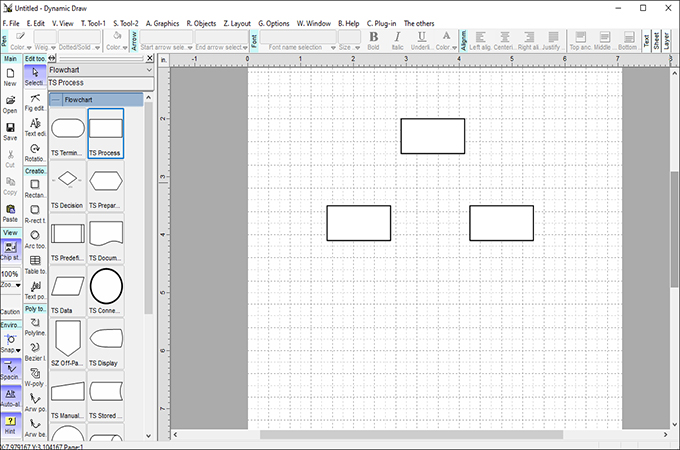The image size is (680, 450).
Task: Click the horizontal canvas scrollbar thumb
Action: coord(411,434)
